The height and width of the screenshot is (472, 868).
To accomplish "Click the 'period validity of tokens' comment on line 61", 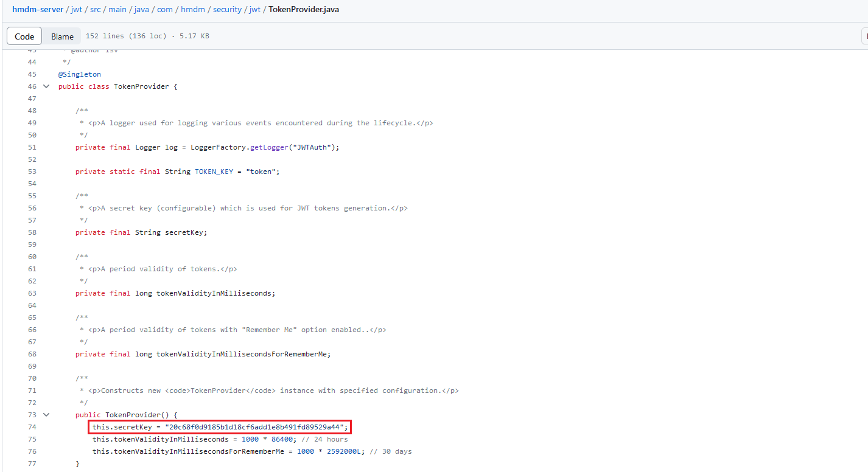I will [x=158, y=269].
